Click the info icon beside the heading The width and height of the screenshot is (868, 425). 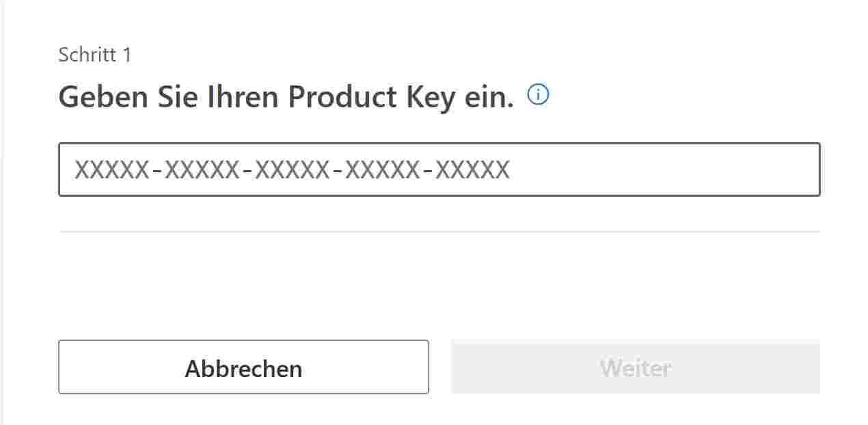pyautogui.click(x=539, y=96)
